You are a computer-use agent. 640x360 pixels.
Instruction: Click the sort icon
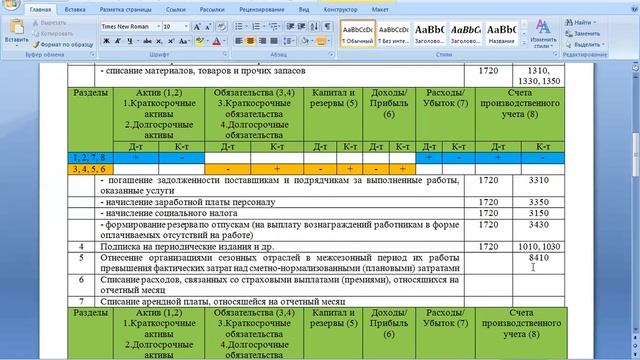click(x=314, y=27)
